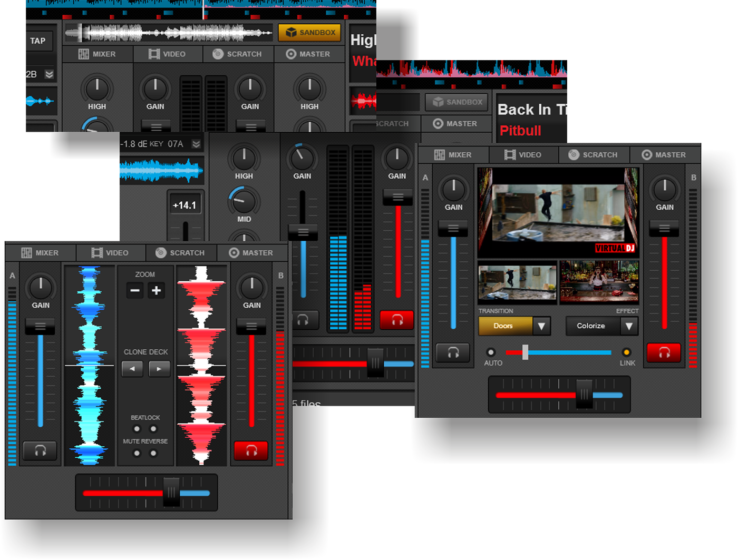Expand the chevron next to KEY 07A

[195, 143]
